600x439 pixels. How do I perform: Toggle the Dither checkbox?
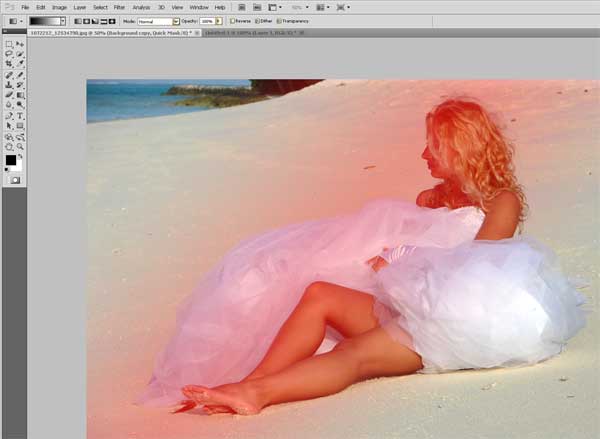tap(257, 21)
